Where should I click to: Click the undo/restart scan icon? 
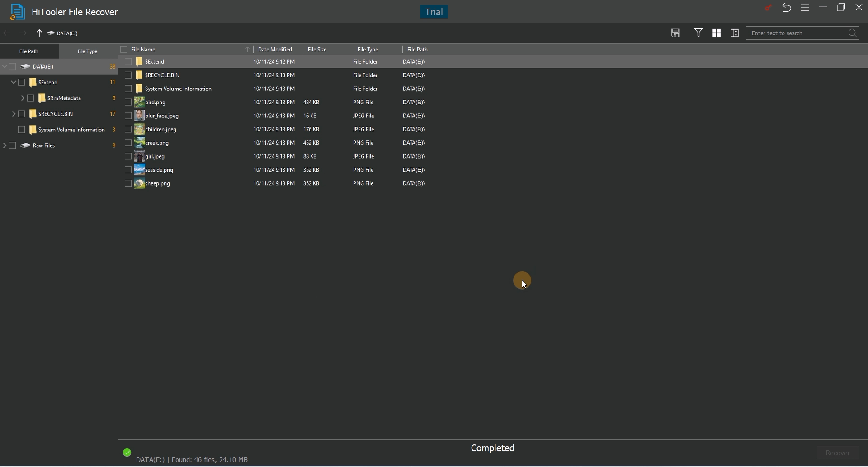786,7
